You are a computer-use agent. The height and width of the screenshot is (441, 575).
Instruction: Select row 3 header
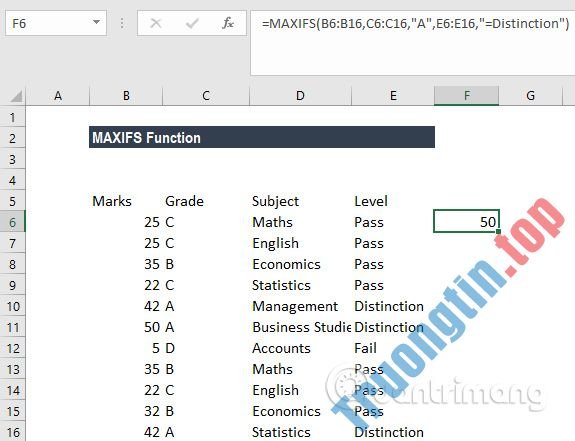tap(12, 159)
